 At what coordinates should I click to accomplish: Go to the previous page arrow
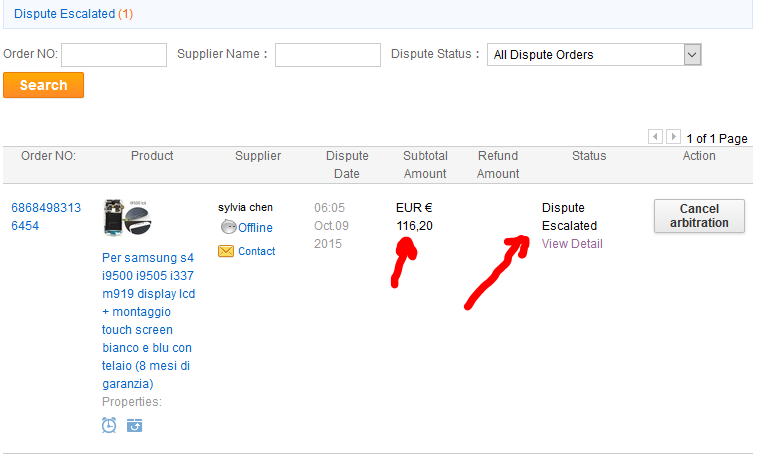click(x=655, y=137)
